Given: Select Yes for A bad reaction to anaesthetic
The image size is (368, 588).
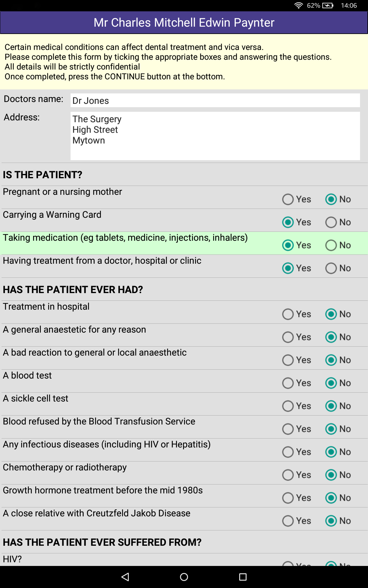Looking at the screenshot, I should [287, 360].
